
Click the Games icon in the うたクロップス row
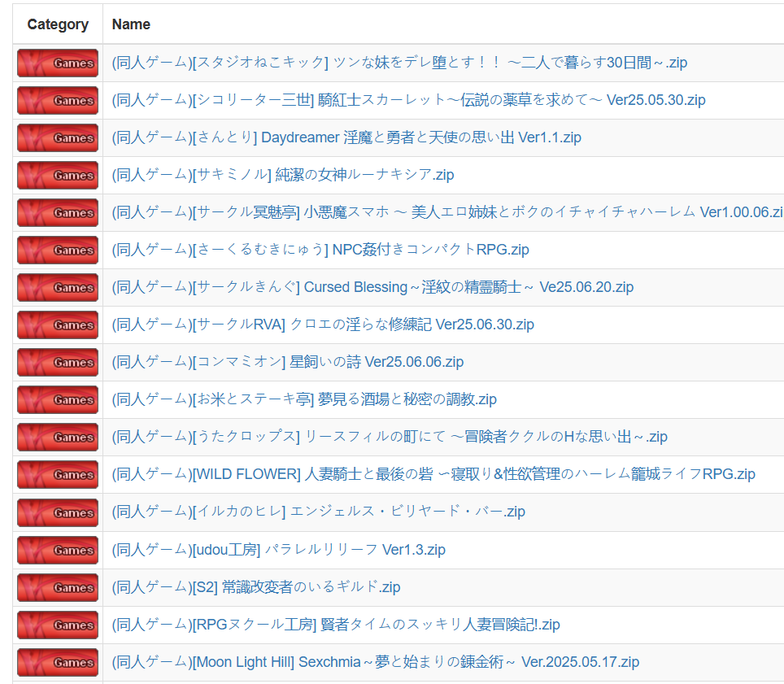[x=58, y=438]
